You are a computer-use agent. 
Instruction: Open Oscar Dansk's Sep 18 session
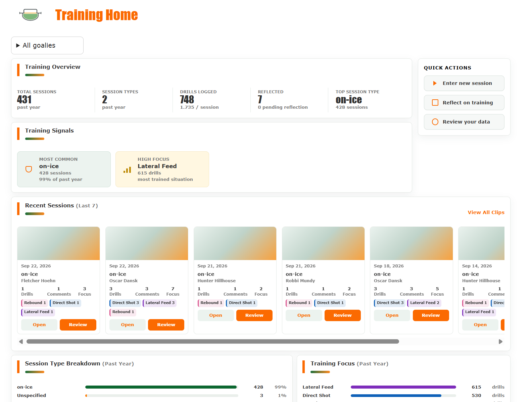click(392, 315)
